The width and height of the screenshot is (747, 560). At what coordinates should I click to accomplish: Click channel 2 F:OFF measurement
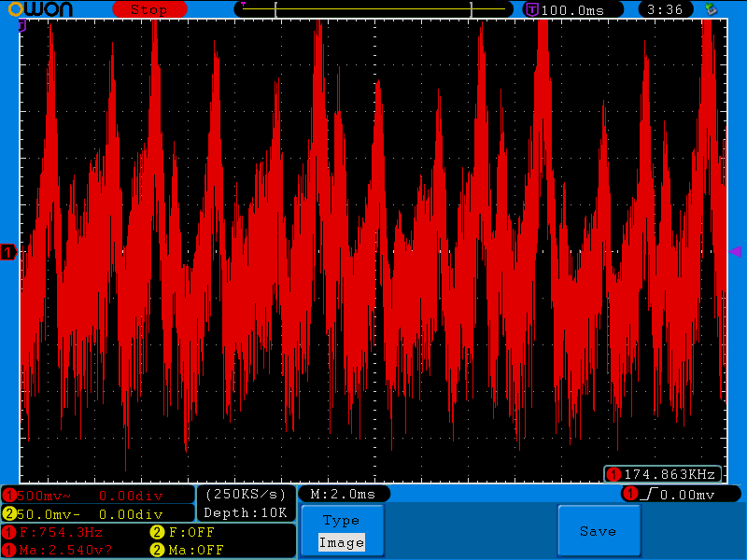click(x=191, y=532)
